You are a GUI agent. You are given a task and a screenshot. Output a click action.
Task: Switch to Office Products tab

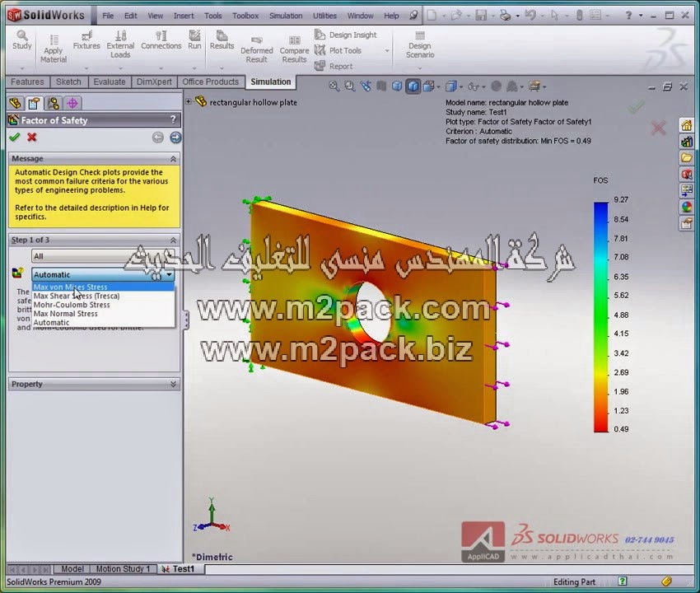tap(210, 82)
